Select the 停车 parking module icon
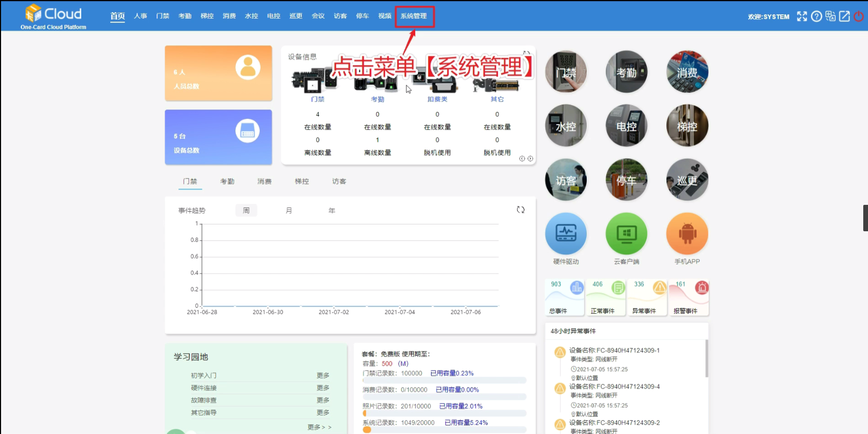868x434 pixels. tap(626, 180)
